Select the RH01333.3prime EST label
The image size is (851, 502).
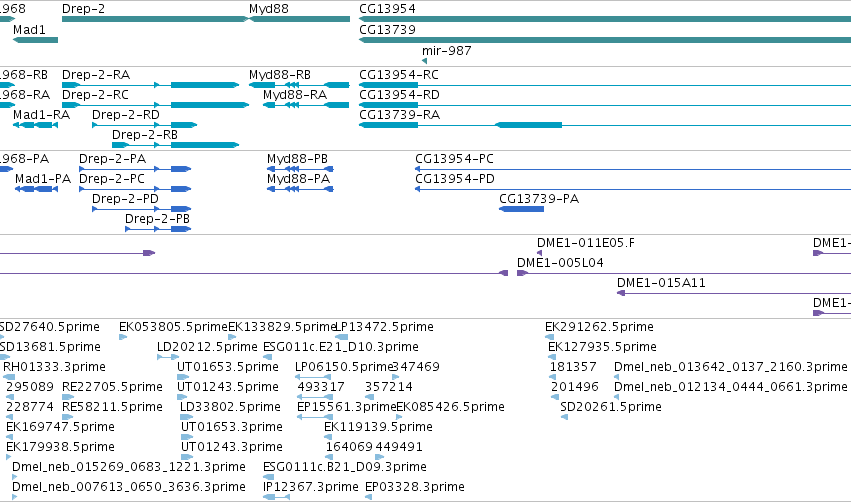point(54,367)
